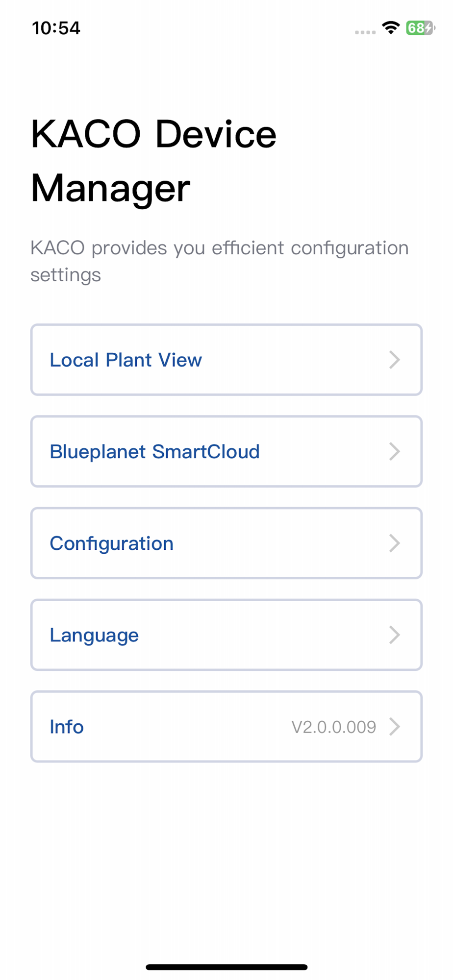Open the Local Plant View menu item
Viewport: 453px width, 980px height.
[x=126, y=360]
